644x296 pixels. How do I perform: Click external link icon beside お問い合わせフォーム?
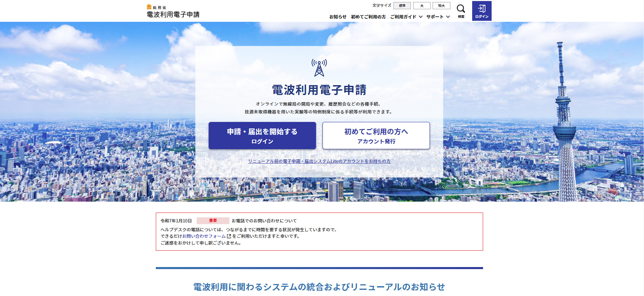pyautogui.click(x=229, y=236)
